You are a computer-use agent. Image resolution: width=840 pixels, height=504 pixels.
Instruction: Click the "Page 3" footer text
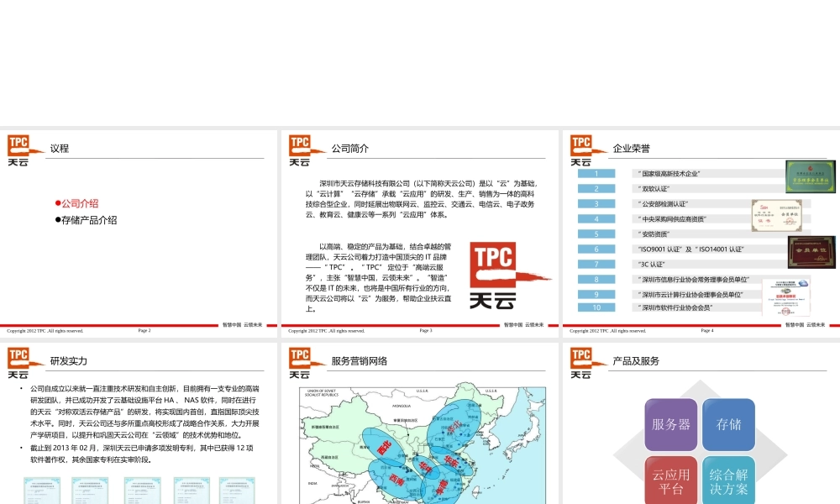[425, 330]
